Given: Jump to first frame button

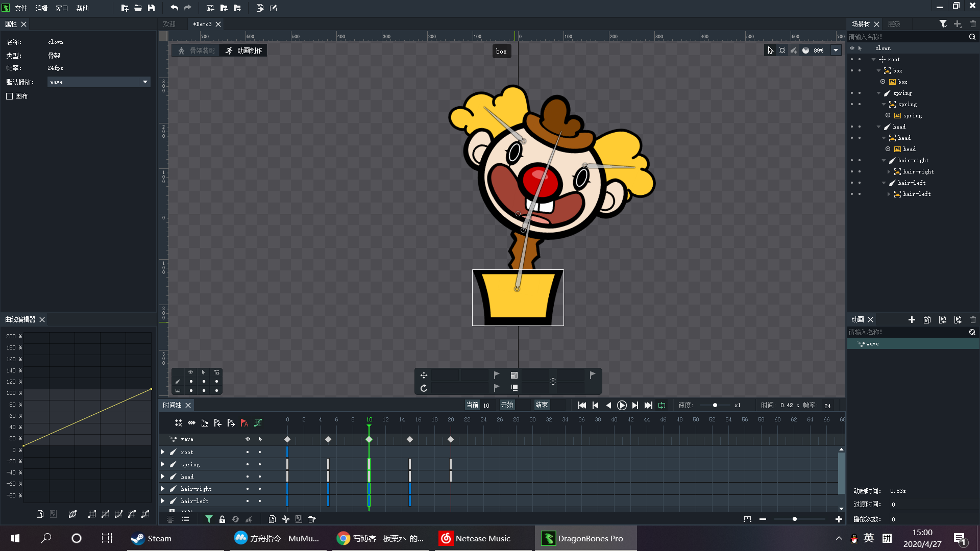Looking at the screenshot, I should (x=582, y=405).
